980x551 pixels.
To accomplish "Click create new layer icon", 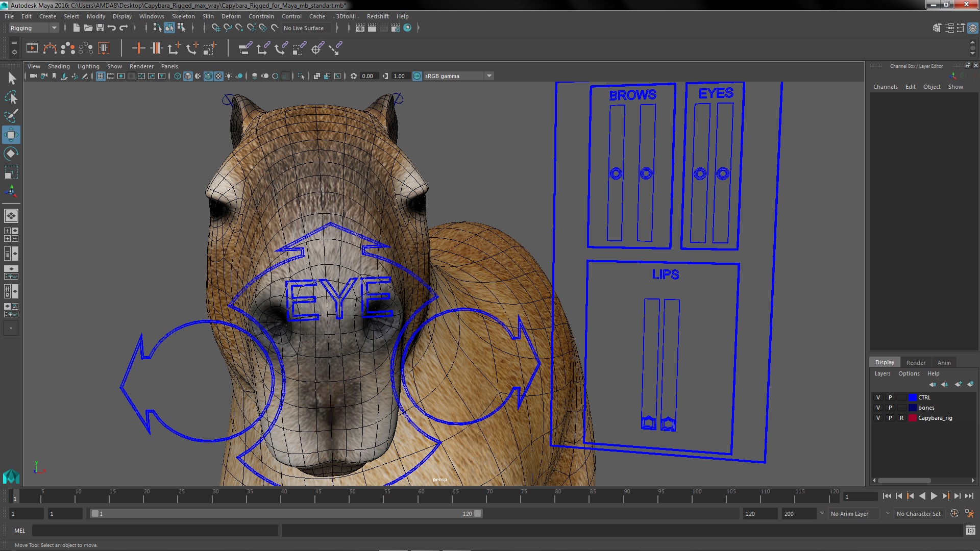I will click(x=958, y=384).
